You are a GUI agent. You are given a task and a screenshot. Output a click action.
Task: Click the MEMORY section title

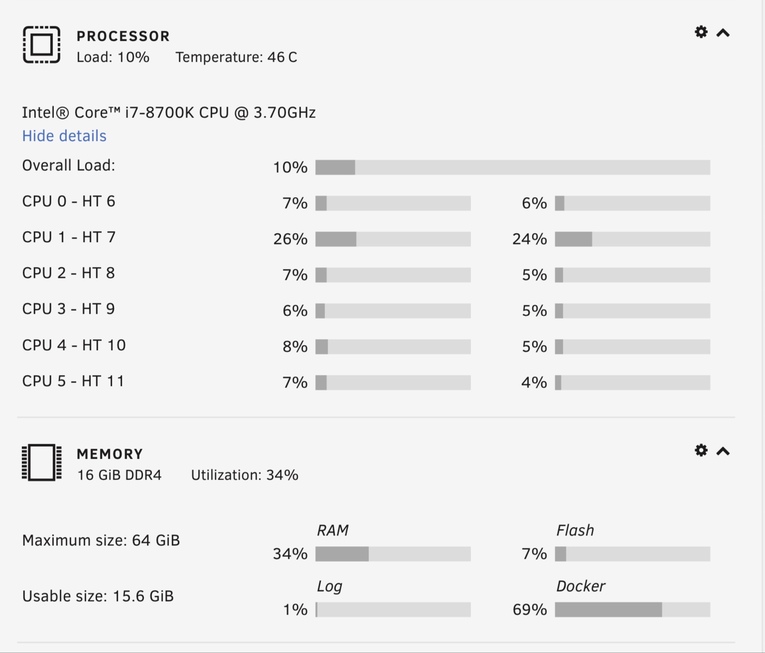(110, 454)
